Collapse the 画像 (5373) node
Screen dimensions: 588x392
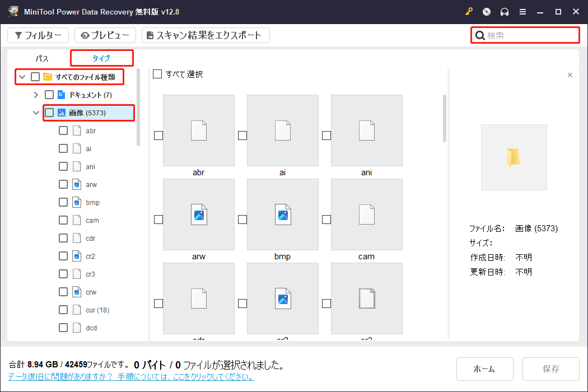[36, 112]
